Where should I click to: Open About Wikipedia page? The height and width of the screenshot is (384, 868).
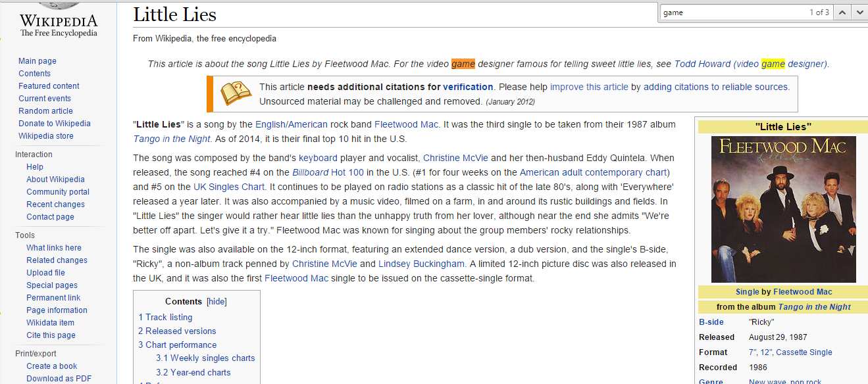coord(55,180)
